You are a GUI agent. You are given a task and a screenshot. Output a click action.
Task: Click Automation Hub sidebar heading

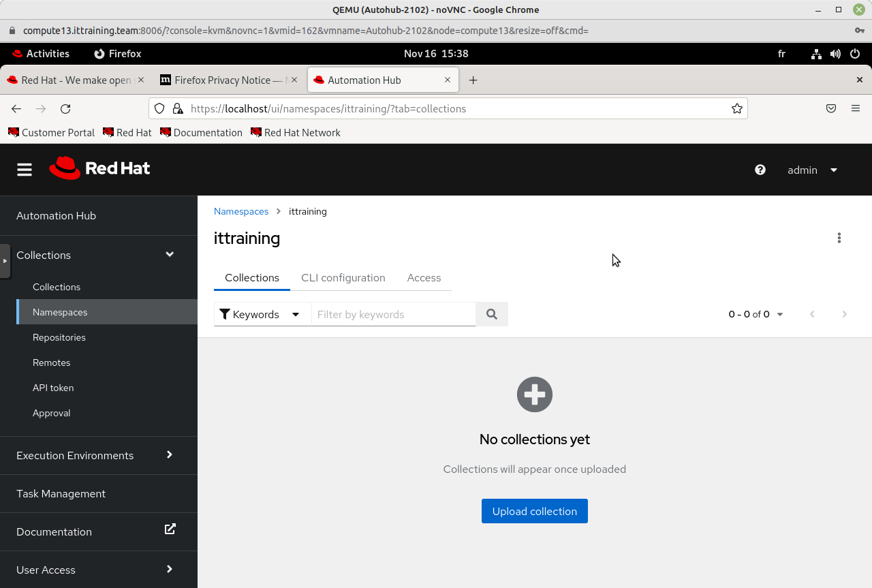point(99,215)
